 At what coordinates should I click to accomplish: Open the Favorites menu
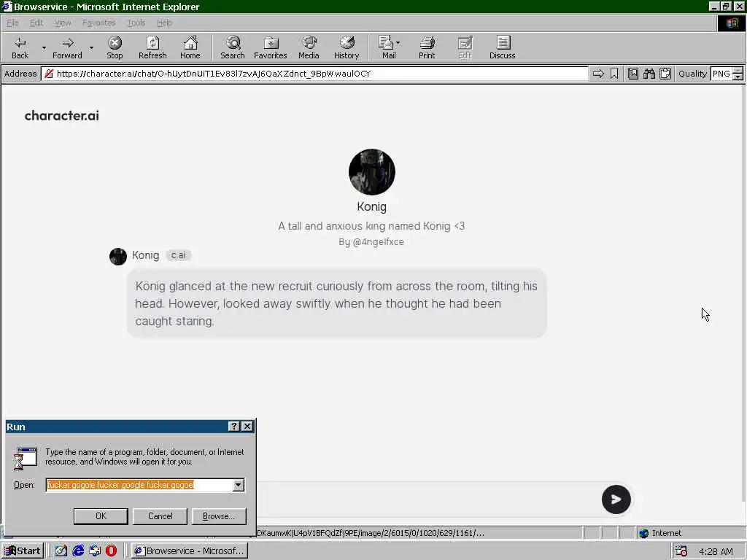(x=98, y=23)
